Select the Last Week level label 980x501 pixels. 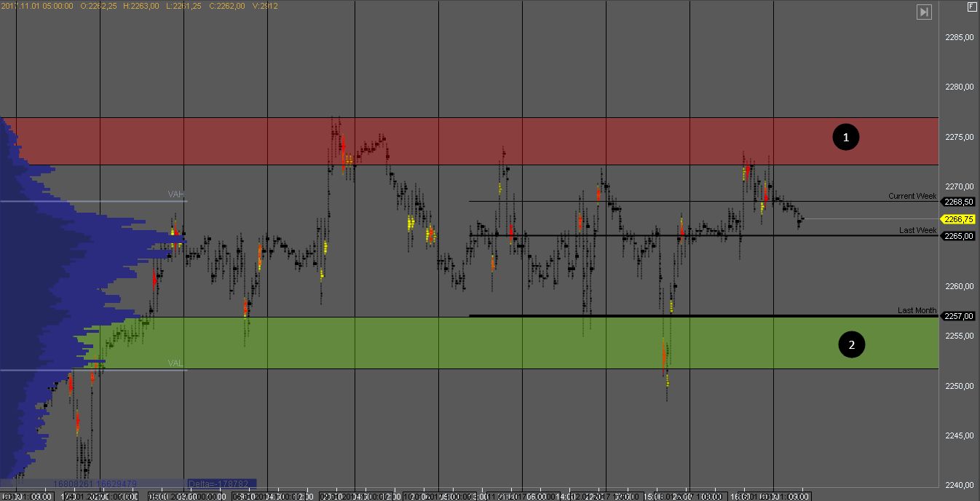tap(917, 230)
